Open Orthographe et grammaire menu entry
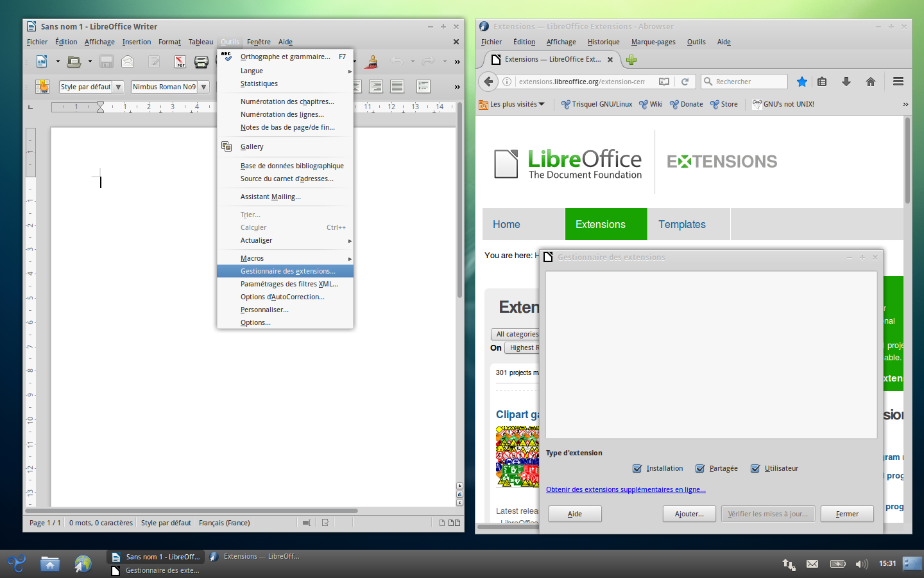Image resolution: width=924 pixels, height=578 pixels. (x=285, y=57)
